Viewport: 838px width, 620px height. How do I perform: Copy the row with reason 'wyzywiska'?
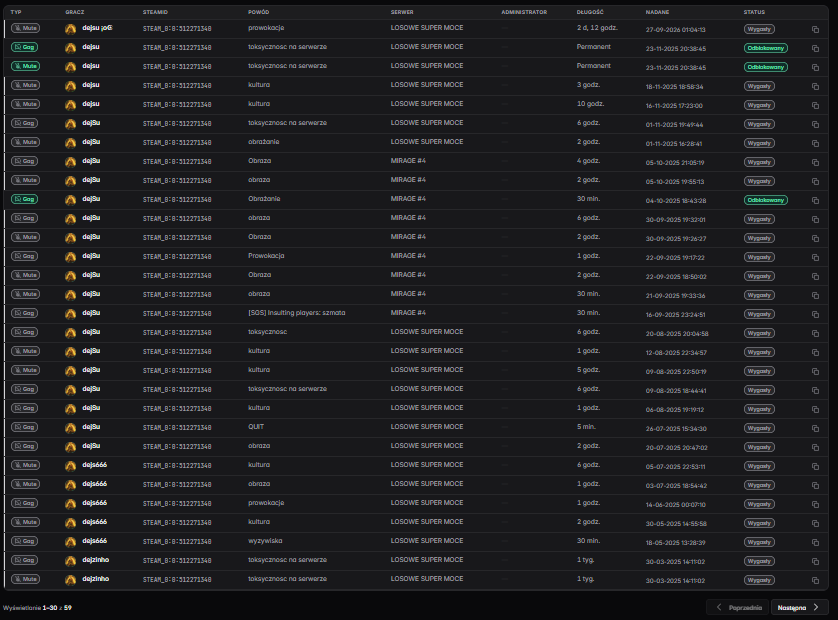815,542
